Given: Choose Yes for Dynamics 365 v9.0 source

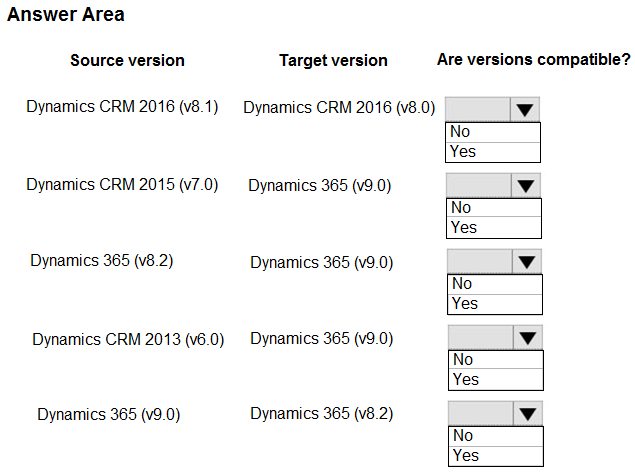Looking at the screenshot, I should tap(496, 456).
